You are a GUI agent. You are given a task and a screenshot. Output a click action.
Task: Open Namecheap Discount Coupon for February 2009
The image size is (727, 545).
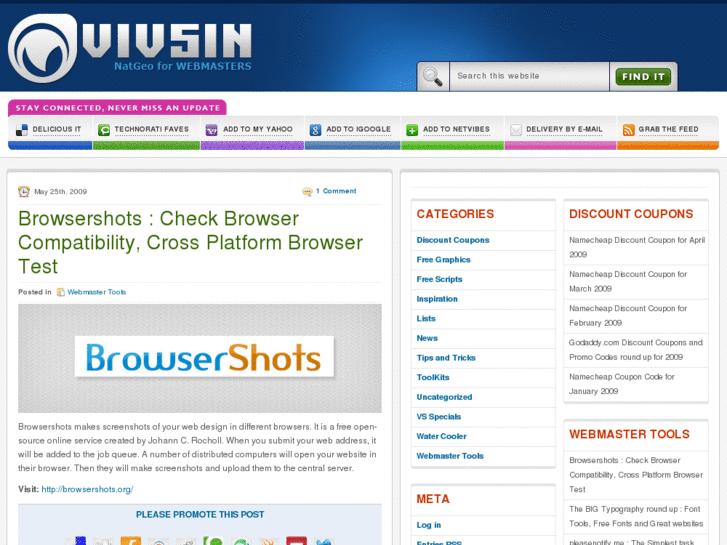coord(628,315)
